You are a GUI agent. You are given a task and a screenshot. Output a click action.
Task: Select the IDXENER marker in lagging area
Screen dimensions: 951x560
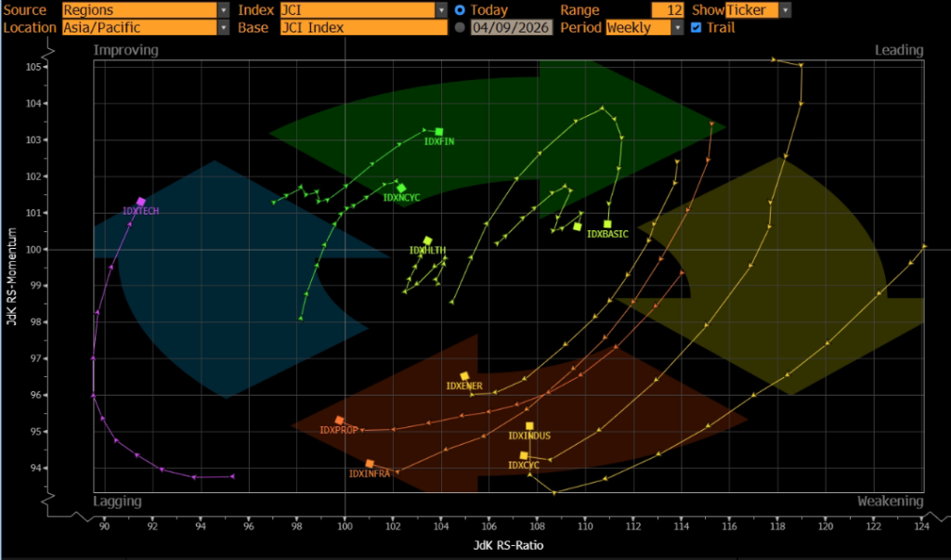click(x=464, y=376)
